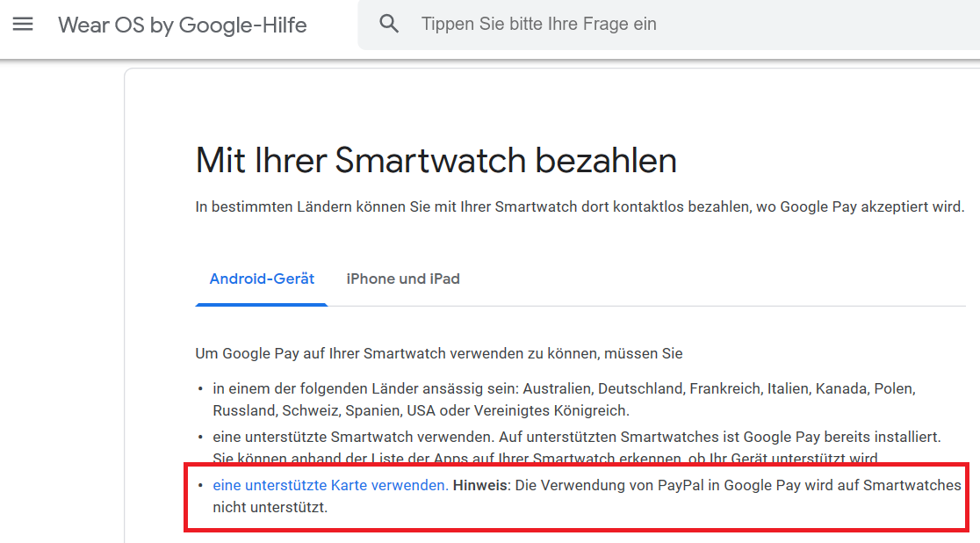980x543 pixels.
Task: Open the hamburger main menu
Action: tap(23, 25)
